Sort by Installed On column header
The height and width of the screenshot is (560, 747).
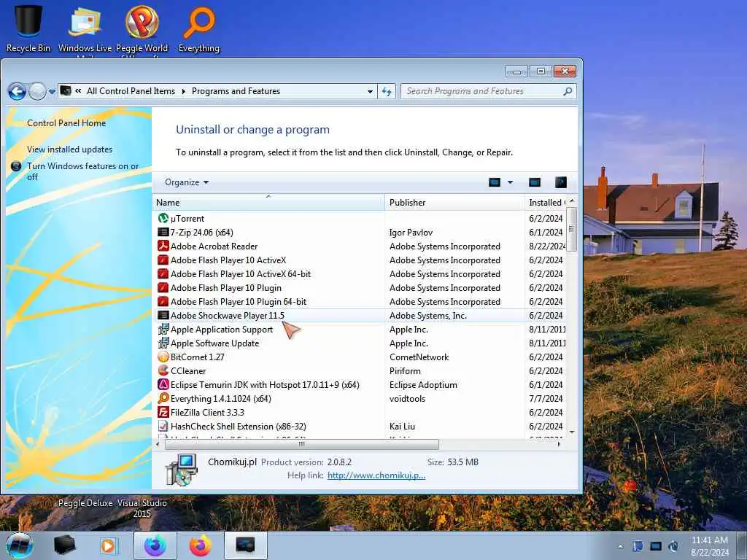(x=546, y=203)
